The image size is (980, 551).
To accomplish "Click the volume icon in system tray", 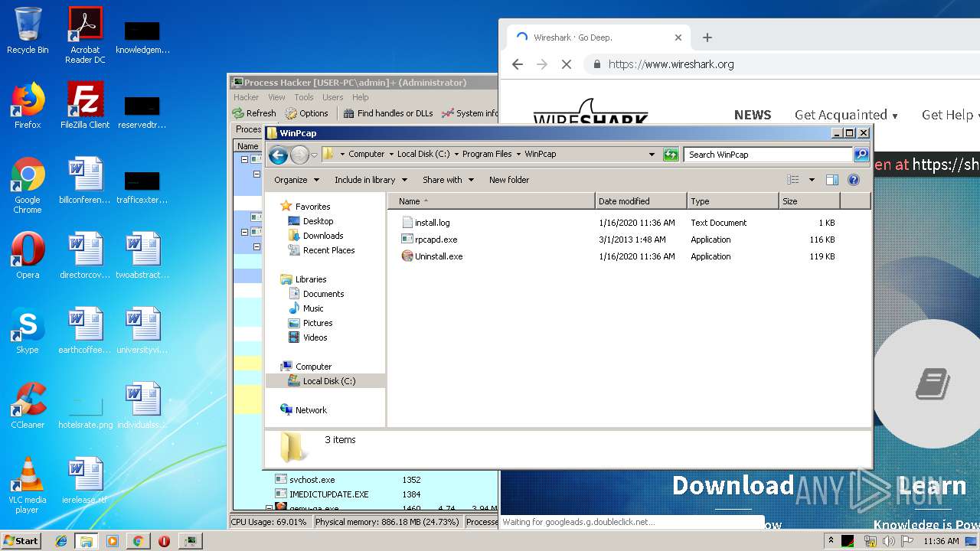I will click(x=888, y=541).
